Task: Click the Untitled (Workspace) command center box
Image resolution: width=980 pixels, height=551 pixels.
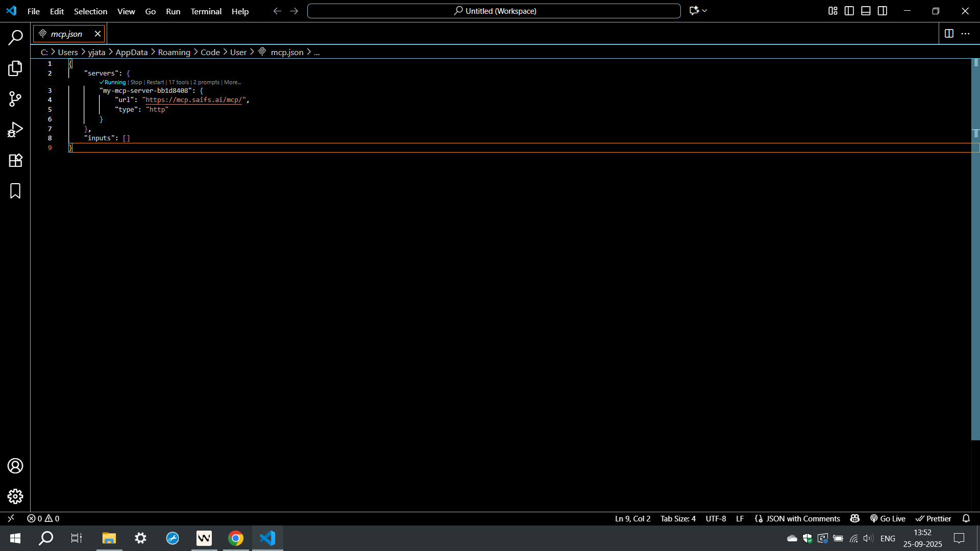Action: tap(494, 11)
